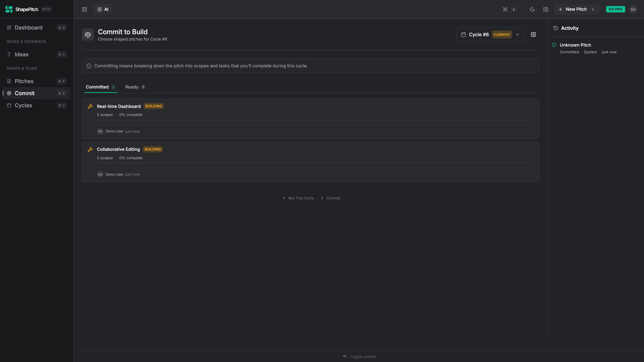Click Collaborative Editing hammer icon
Screen dimensions: 644x362
(90, 149)
